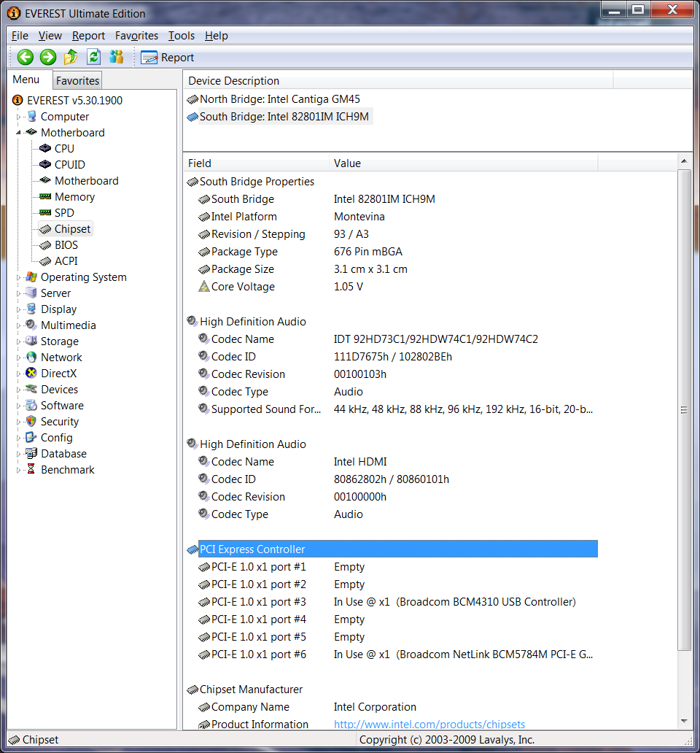The image size is (700, 753).
Task: Click the vertical scrollbar thumb in details
Action: point(684,409)
